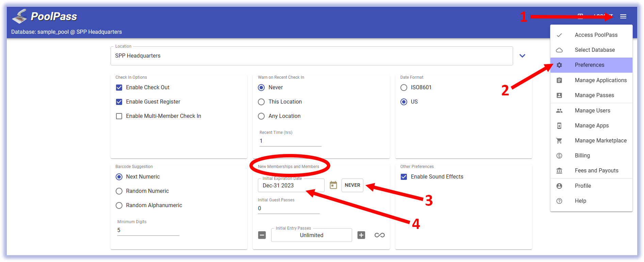Select Random Numeric barcode suggestion
This screenshot has height=262, width=644.
click(x=119, y=191)
